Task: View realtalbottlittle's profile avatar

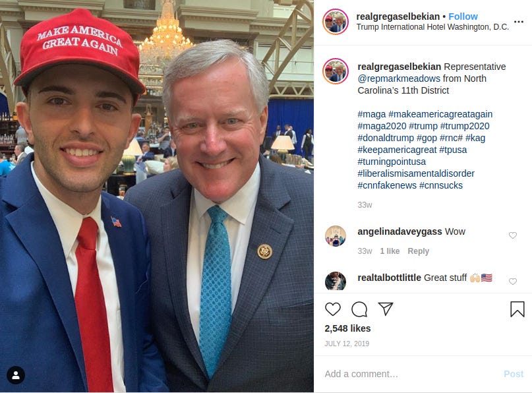Action: (335, 281)
